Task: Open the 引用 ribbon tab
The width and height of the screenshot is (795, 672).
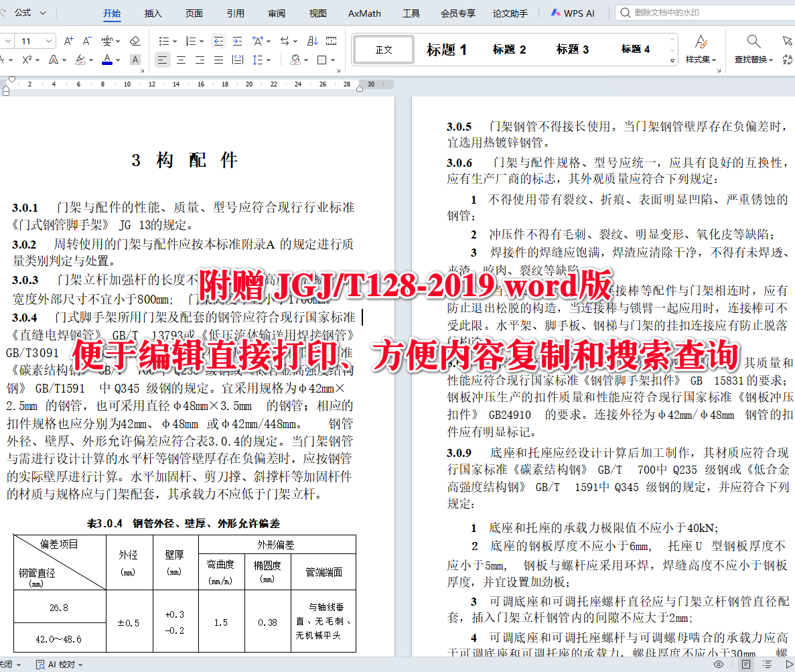Action: [235, 13]
